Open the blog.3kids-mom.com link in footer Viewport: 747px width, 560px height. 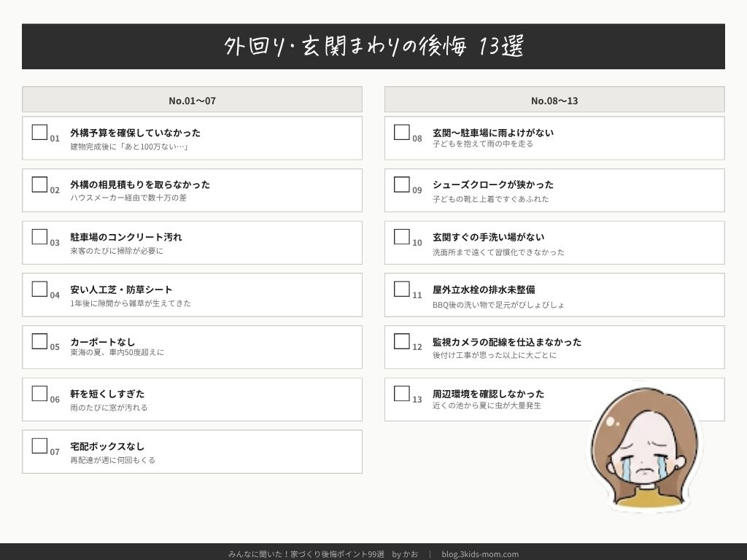pos(480,554)
